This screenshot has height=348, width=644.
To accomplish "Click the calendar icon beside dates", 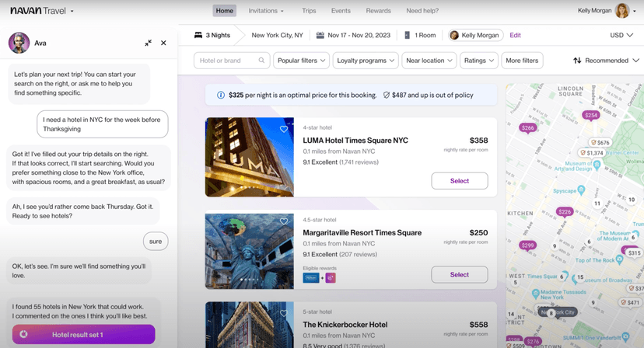I will tap(320, 35).
